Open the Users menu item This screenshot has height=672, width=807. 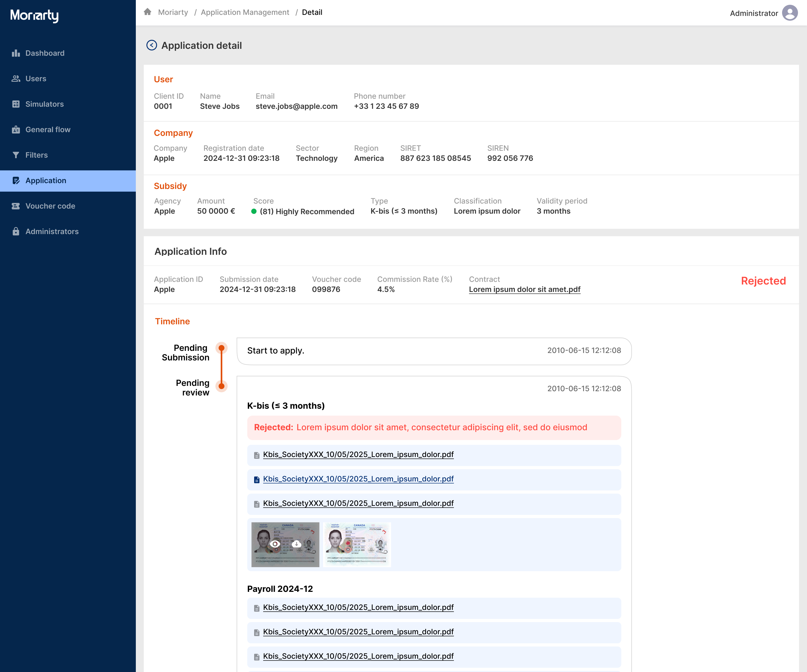pyautogui.click(x=36, y=78)
